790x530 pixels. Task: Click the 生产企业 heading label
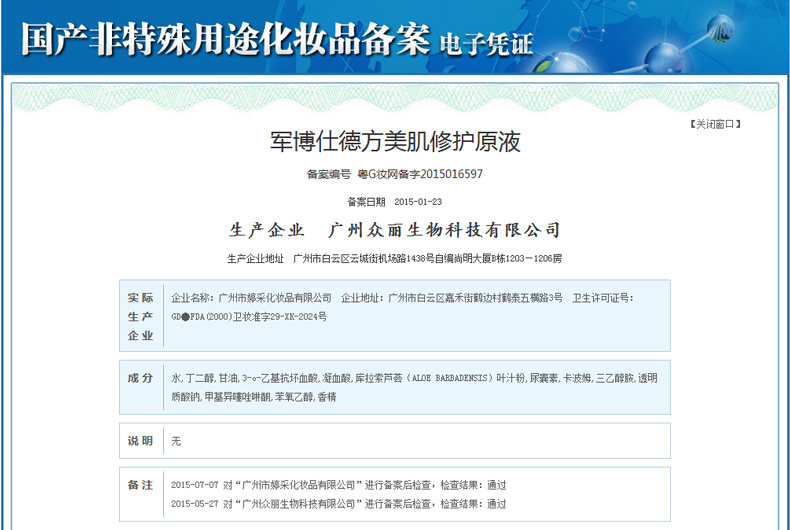point(267,230)
